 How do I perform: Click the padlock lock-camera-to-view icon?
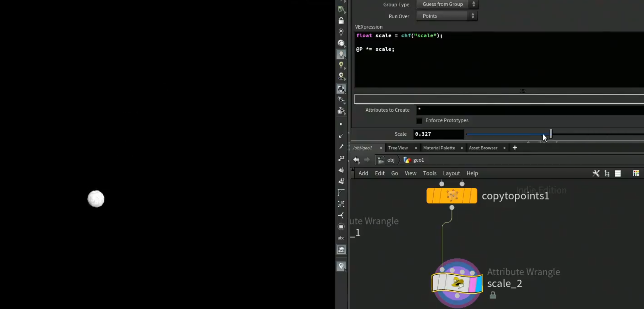[x=341, y=20]
